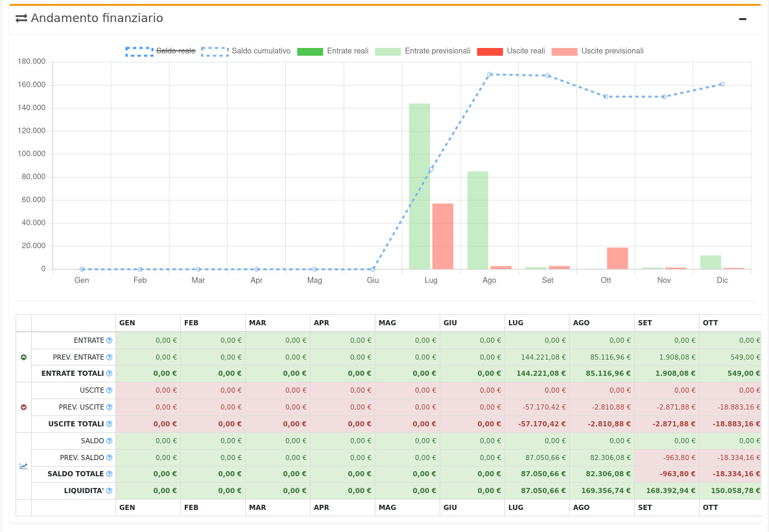Click help icon beside USCITE TOTALI
Viewport: 769px width, 532px height.
coord(109,424)
